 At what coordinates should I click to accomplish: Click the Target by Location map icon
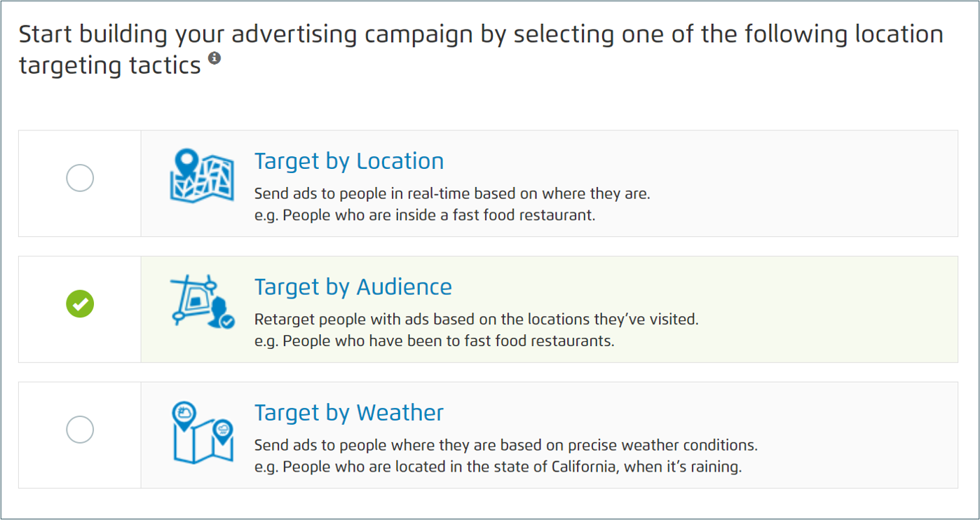[202, 175]
